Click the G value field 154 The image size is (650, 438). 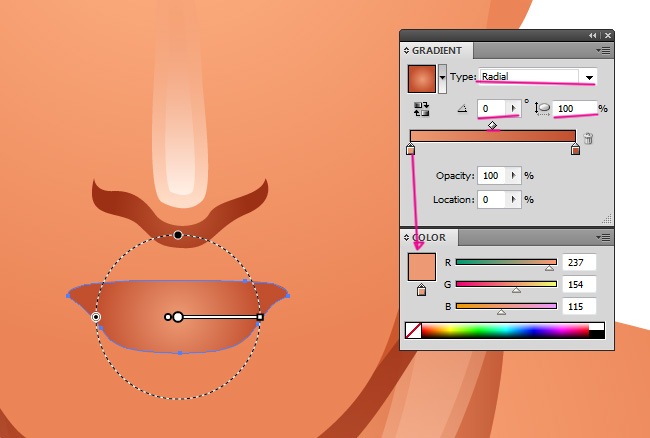[579, 284]
